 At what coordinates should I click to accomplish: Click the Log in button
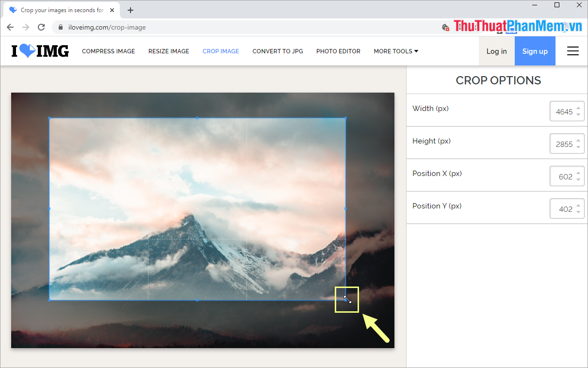coord(496,51)
